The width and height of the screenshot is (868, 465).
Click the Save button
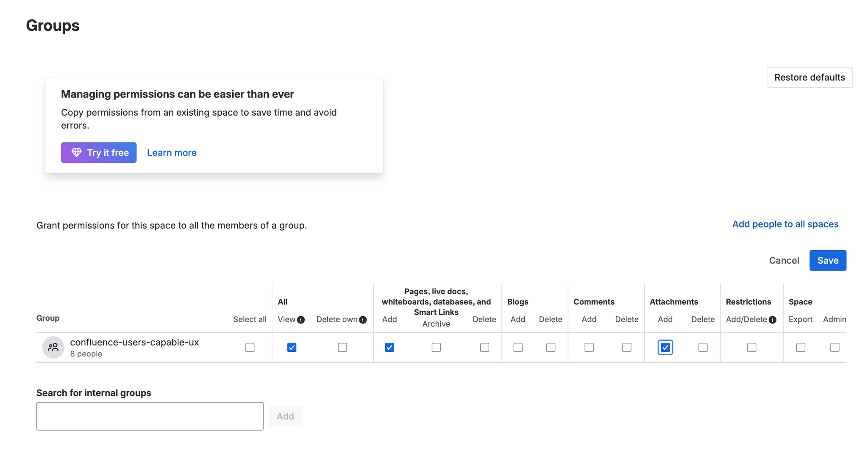(828, 260)
